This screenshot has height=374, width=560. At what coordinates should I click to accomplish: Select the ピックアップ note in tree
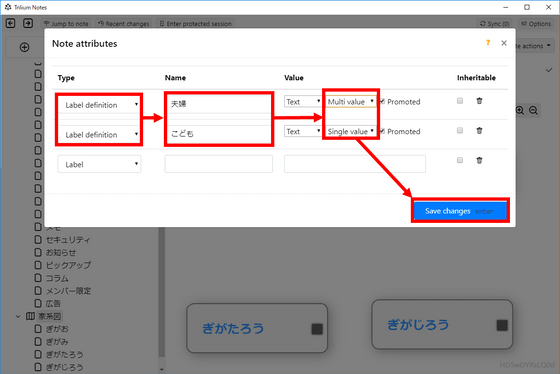pyautogui.click(x=68, y=265)
